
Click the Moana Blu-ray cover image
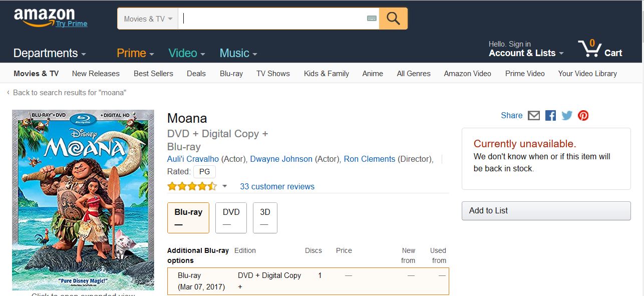coord(83,200)
